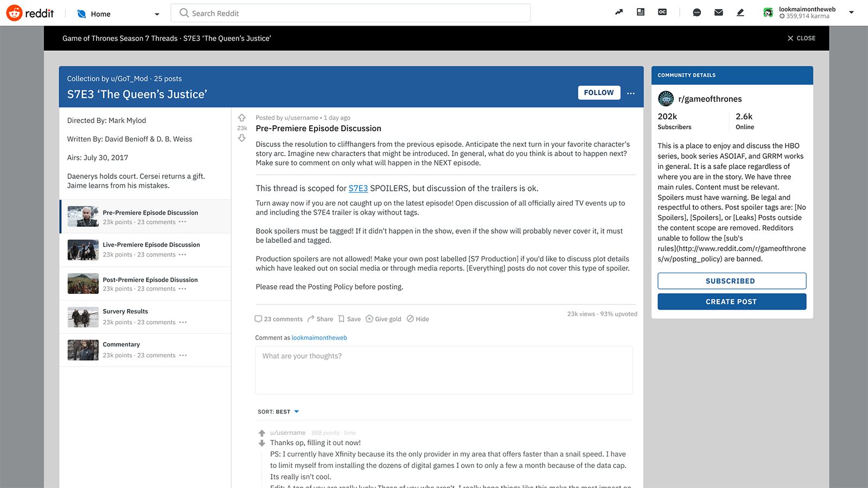The image size is (868, 488).
Task: Click the Reddit logo in the header
Action: pos(30,13)
